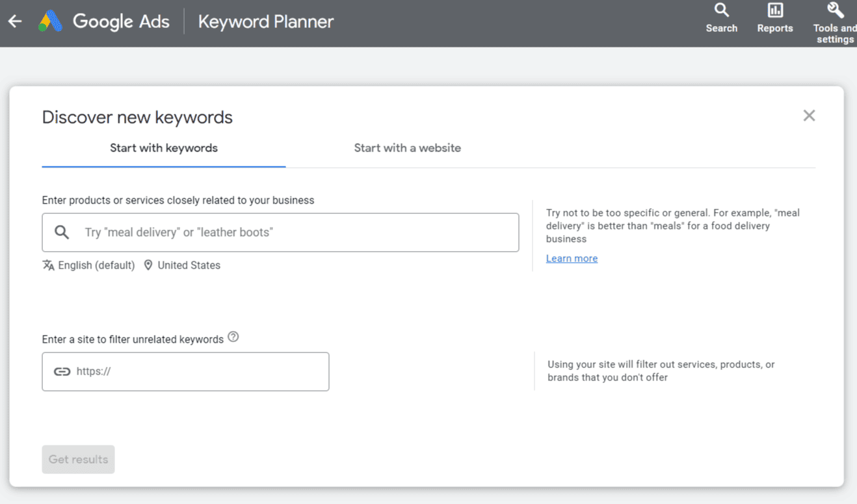This screenshot has height=504, width=857.
Task: Open the English (default) language selector
Action: tap(95, 265)
